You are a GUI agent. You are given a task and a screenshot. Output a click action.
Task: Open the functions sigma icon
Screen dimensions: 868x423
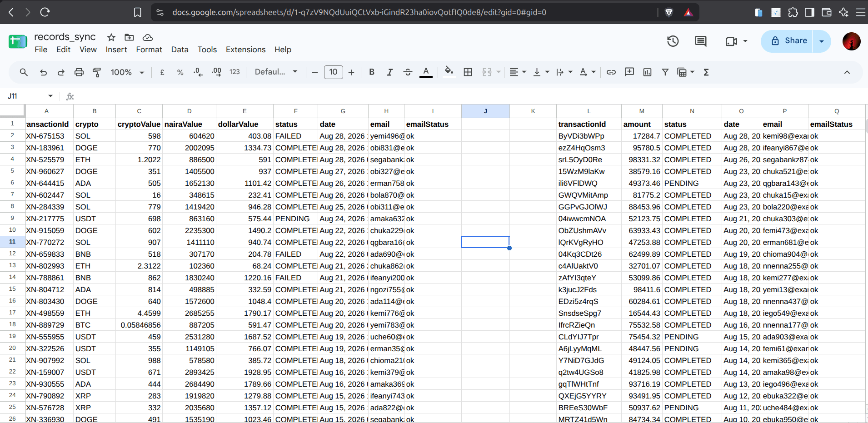(706, 72)
